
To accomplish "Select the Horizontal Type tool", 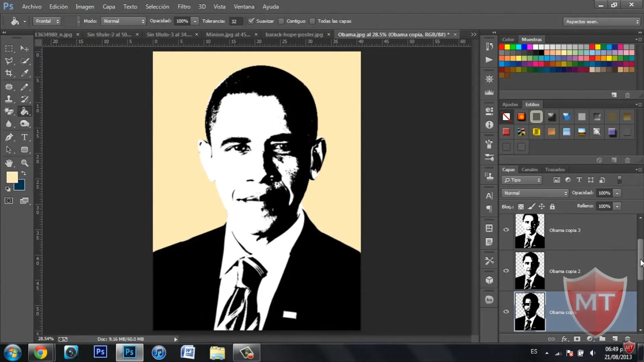I will 24,137.
